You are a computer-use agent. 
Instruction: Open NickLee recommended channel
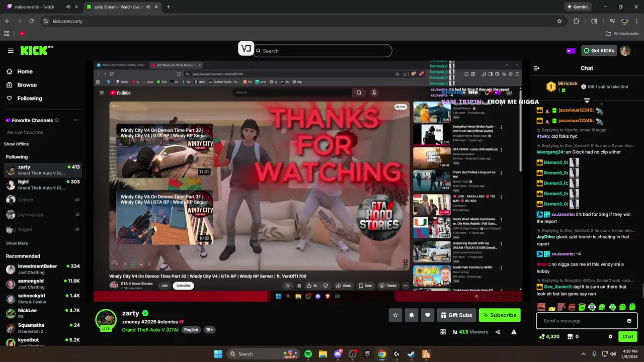(x=42, y=313)
